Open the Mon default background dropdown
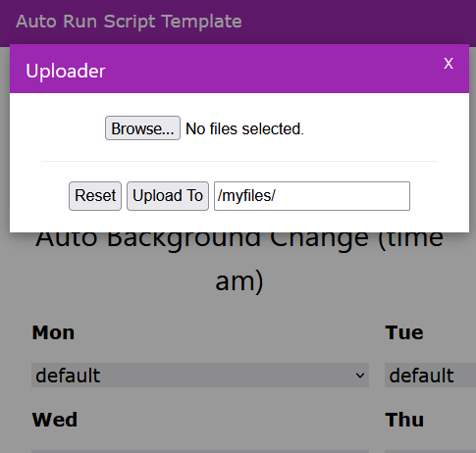The image size is (476, 453). pos(200,375)
